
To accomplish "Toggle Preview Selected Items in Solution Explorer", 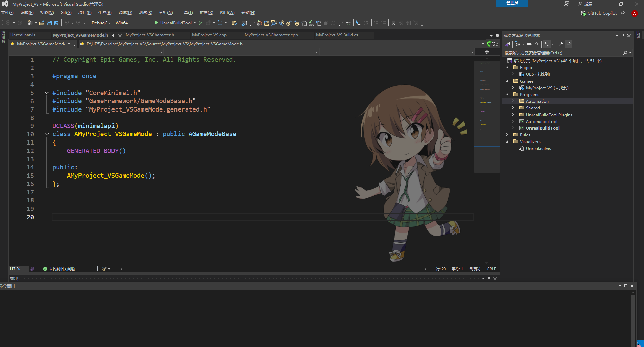I will pyautogui.click(x=569, y=44).
